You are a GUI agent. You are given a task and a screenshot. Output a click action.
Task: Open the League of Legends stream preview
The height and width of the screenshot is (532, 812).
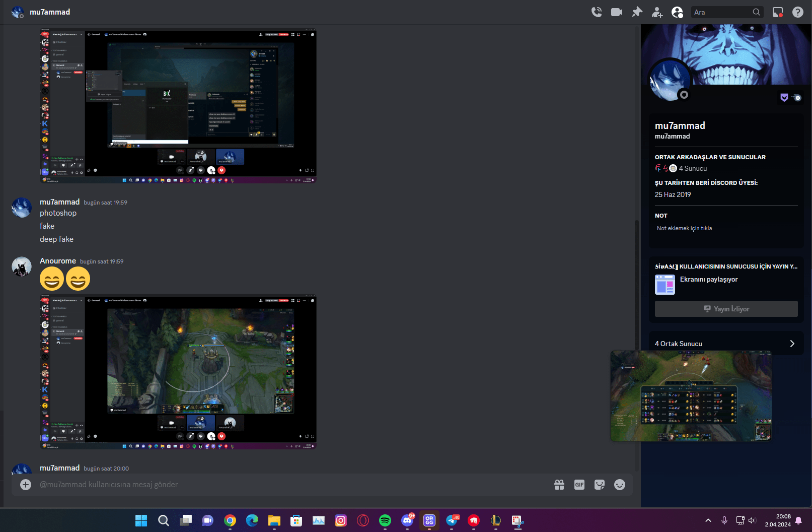pos(691,396)
